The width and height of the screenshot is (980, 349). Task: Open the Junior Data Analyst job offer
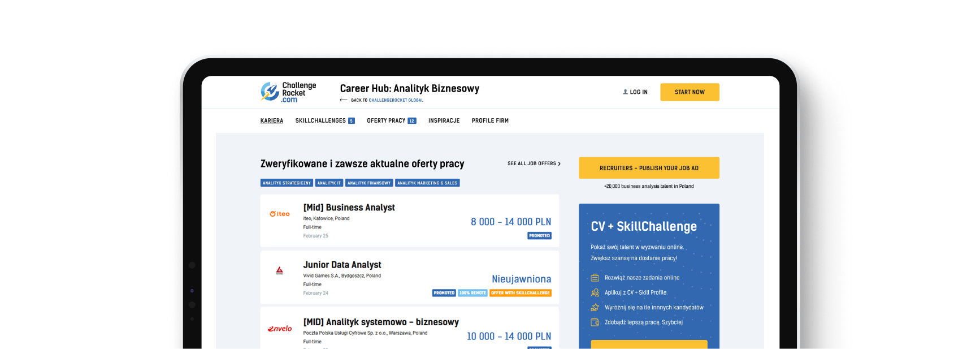(342, 265)
